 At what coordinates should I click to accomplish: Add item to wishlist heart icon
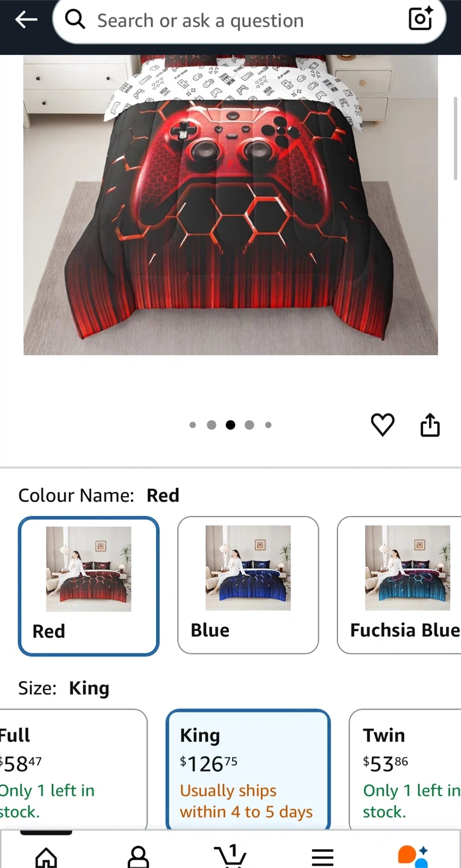(383, 425)
